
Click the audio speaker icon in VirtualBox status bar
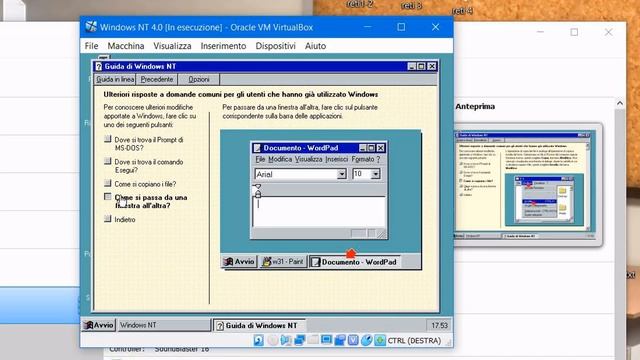point(286,340)
